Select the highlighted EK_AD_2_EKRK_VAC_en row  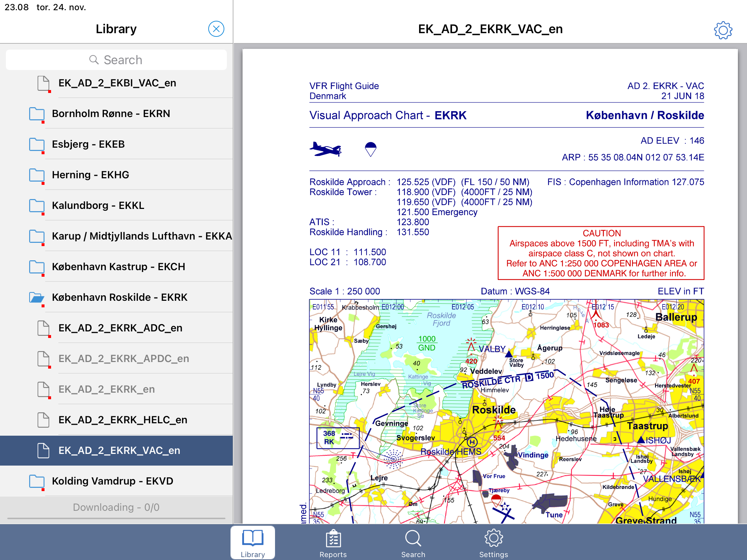(x=116, y=451)
